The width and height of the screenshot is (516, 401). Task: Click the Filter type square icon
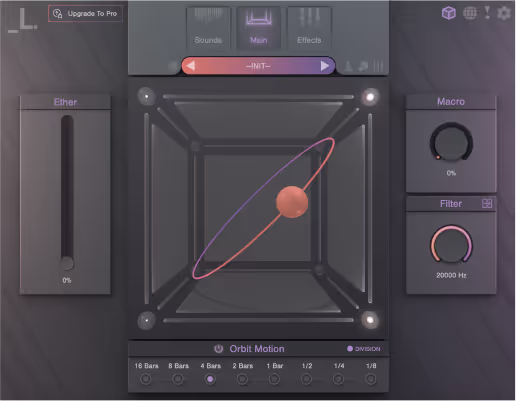[487, 204]
